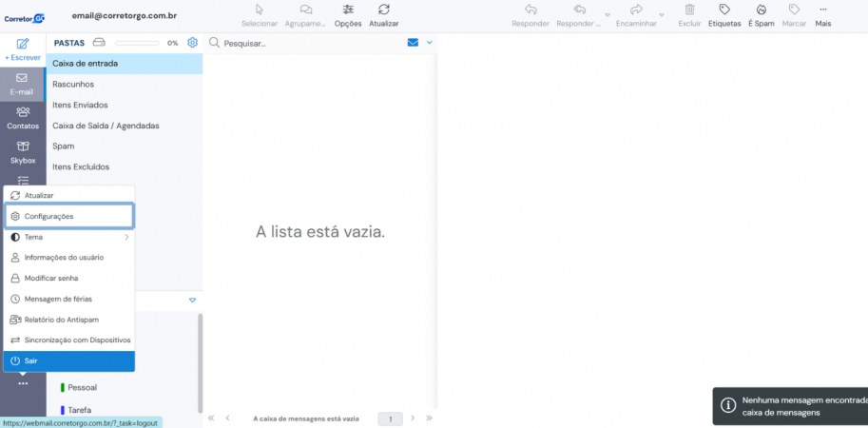868x428 pixels.
Task: Open Relatório do Antispam menu entry
Action: 68,320
